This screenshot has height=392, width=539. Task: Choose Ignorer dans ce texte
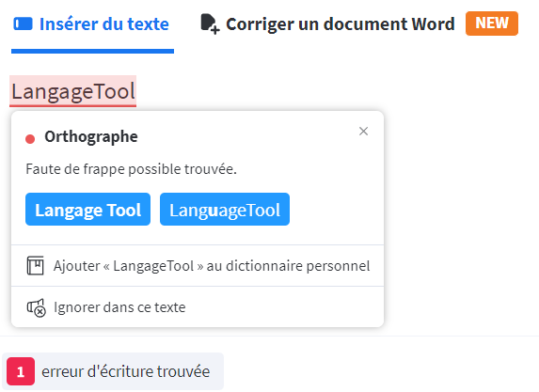[x=198, y=306]
